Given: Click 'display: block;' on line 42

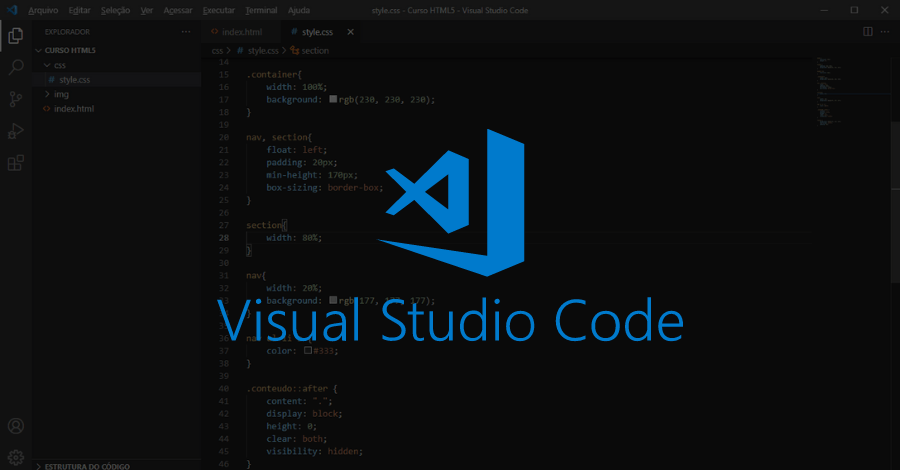Looking at the screenshot, I should (x=304, y=414).
